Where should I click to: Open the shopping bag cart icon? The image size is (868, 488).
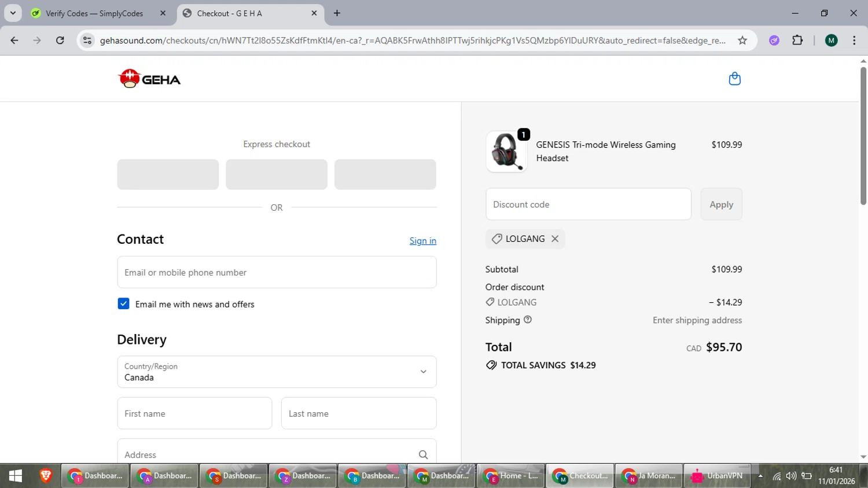734,79
